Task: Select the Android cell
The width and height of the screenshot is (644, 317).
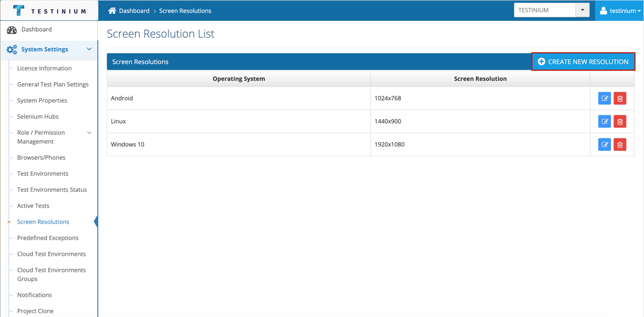Action: 239,98
